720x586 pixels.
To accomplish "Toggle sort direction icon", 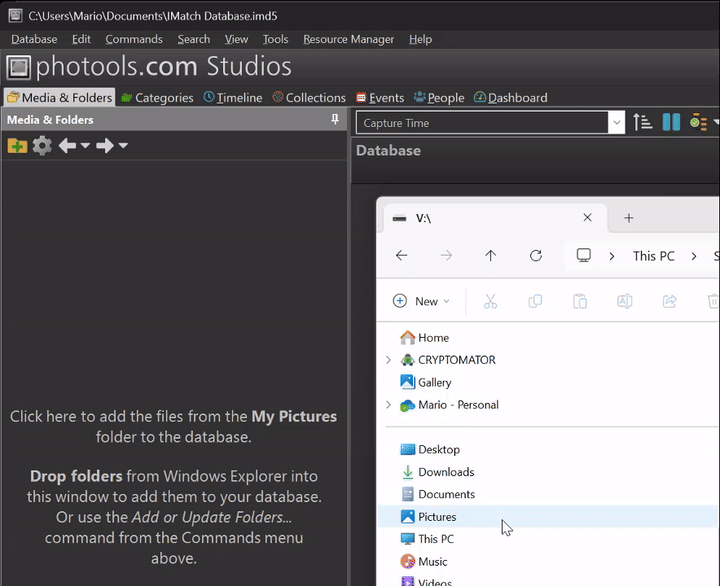I will [642, 122].
